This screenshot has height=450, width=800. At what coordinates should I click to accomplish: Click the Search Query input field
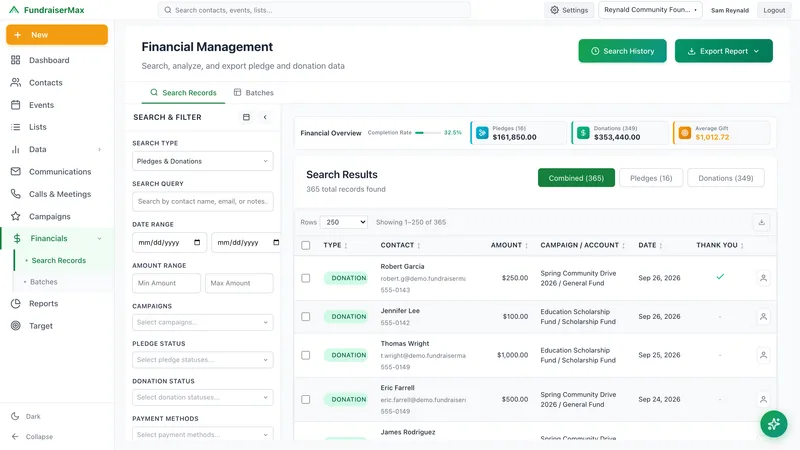pyautogui.click(x=203, y=202)
